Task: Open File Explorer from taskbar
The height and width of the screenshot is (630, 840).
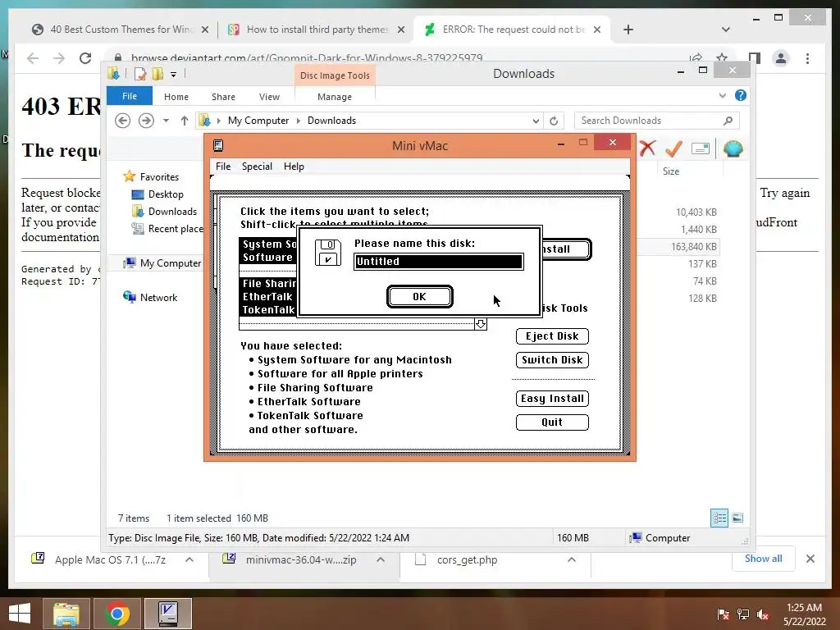Action: tap(66, 614)
